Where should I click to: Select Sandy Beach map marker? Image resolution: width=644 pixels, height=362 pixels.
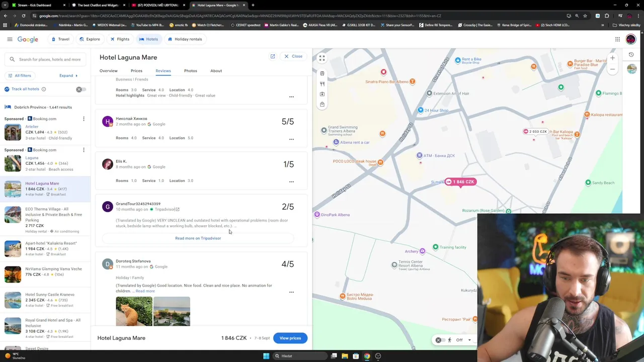tap(588, 183)
